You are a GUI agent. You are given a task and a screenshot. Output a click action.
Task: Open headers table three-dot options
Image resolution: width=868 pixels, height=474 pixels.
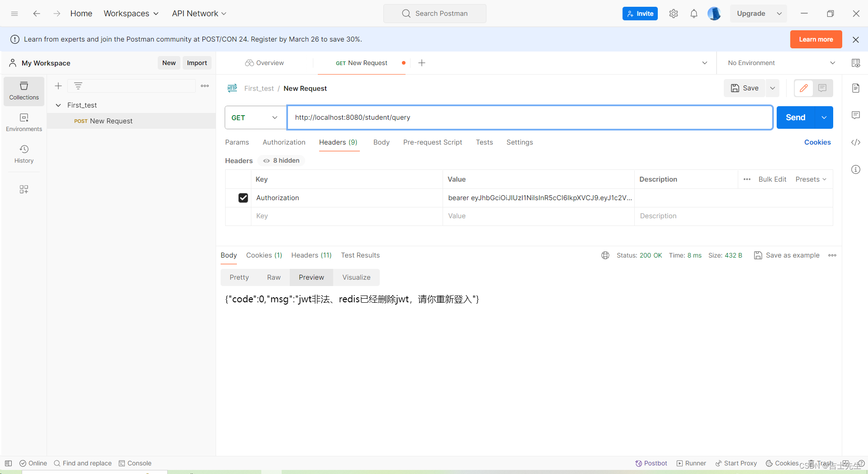tap(747, 179)
